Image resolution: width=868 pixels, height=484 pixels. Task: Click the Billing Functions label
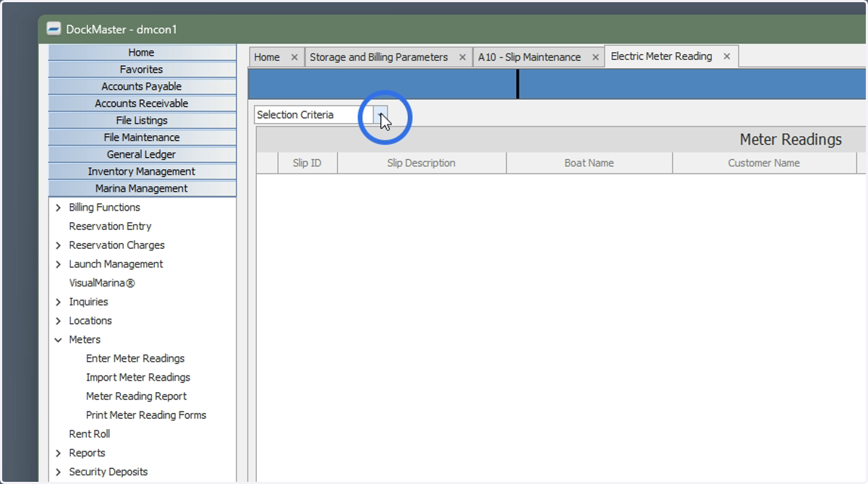pos(105,208)
